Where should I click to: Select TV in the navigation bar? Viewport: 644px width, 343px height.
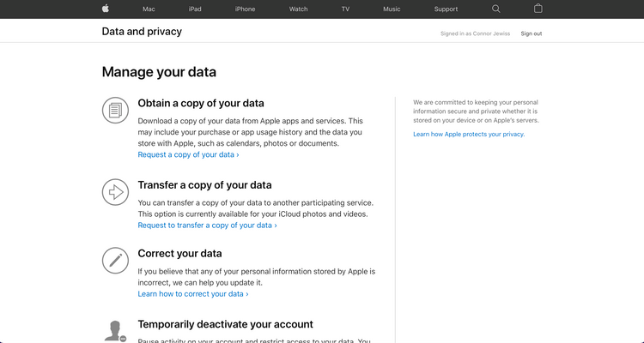(345, 9)
